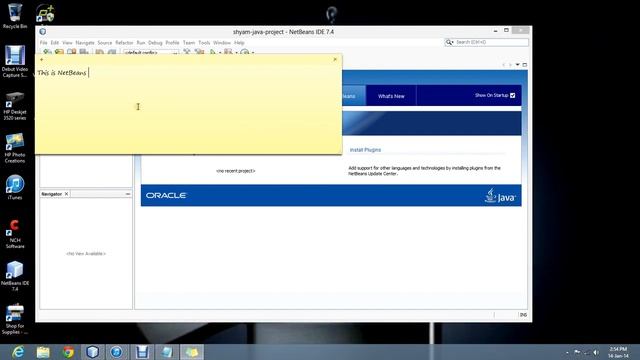Open Action Center flag in system tray
Screen dimensions: 640x360
[577, 352]
